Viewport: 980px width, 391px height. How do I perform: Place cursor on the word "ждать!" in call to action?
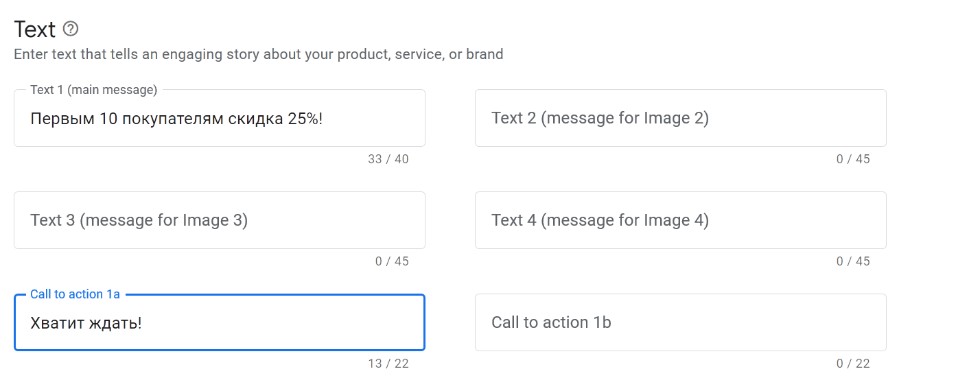coord(115,323)
